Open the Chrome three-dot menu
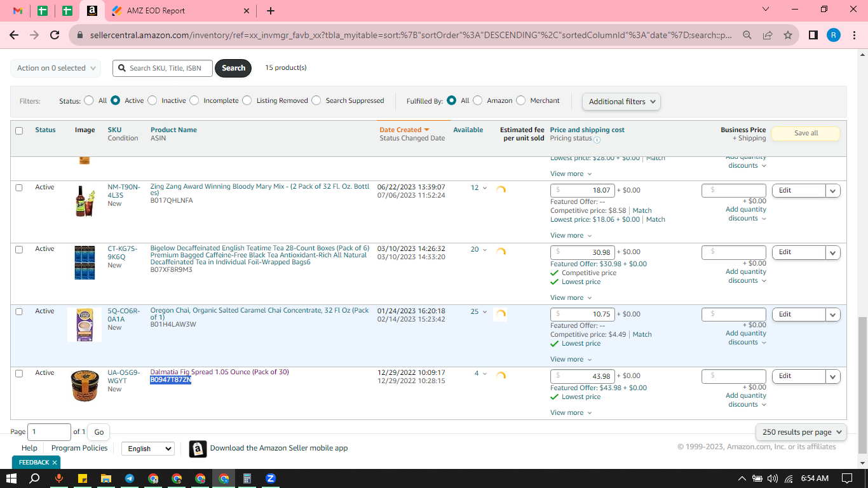 (853, 35)
